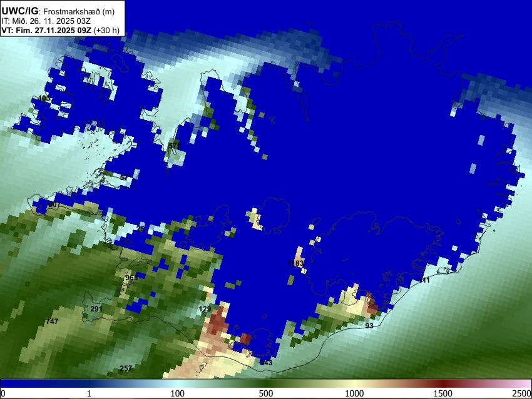Click the 747 value on the map
Image resolution: width=532 pixels, height=399 pixels.
click(x=52, y=321)
